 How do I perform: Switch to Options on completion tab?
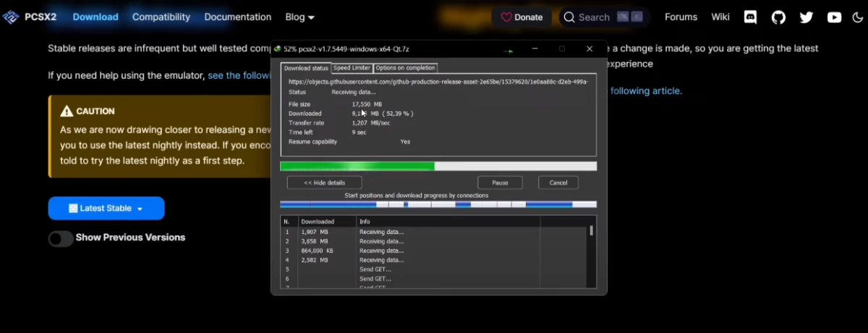[405, 68]
